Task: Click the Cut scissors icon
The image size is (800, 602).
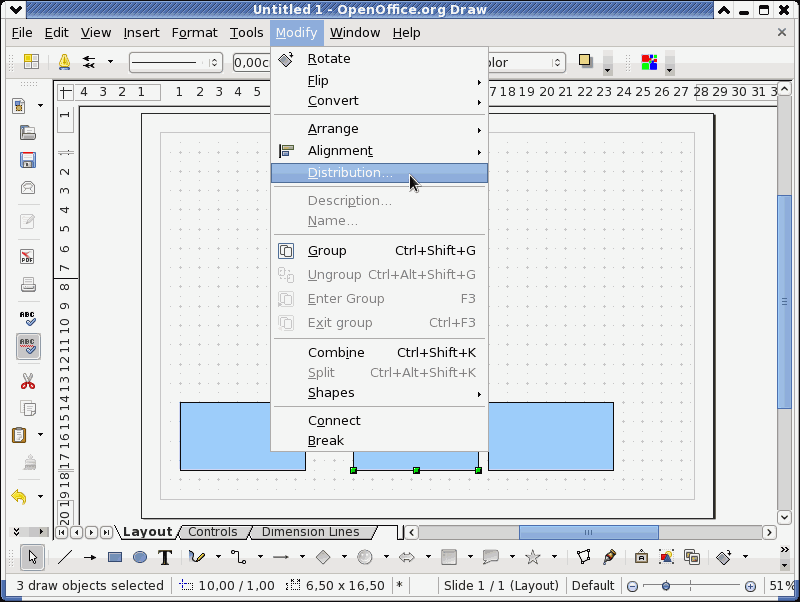Action: pos(28,381)
